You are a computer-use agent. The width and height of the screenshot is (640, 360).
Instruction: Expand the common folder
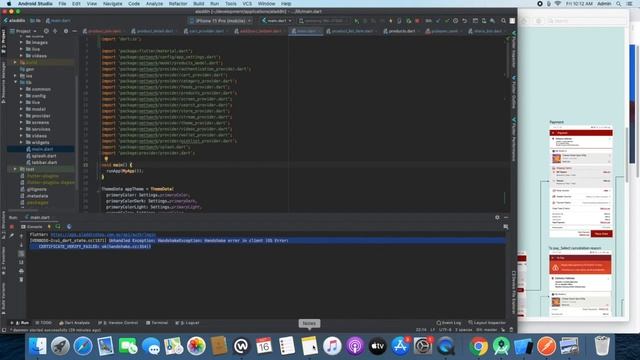click(21, 89)
